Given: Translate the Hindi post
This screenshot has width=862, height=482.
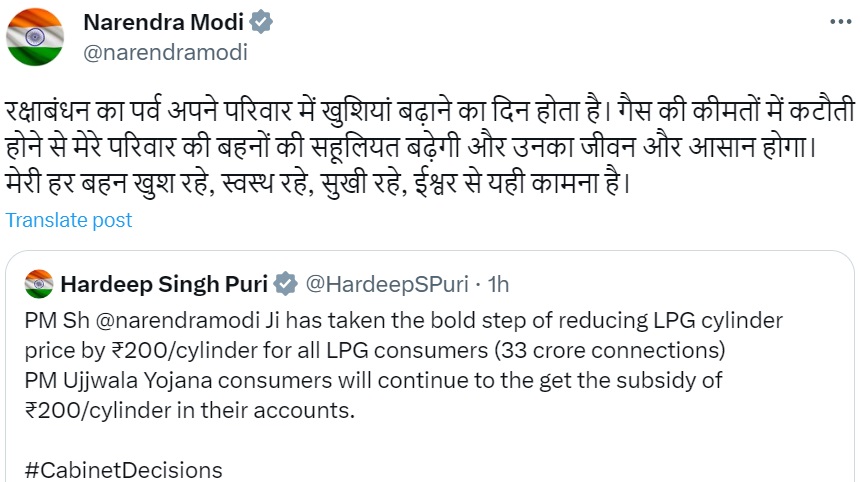Looking at the screenshot, I should [68, 219].
